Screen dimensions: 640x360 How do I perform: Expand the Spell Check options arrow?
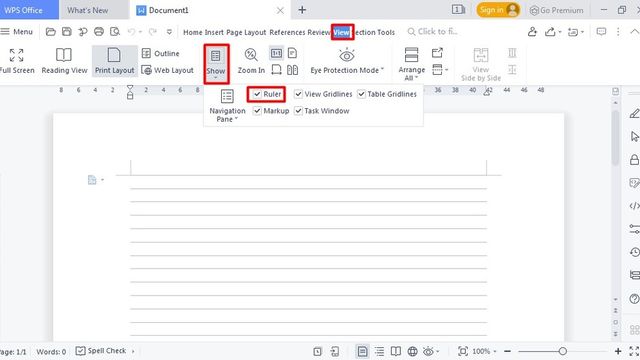[133, 351]
